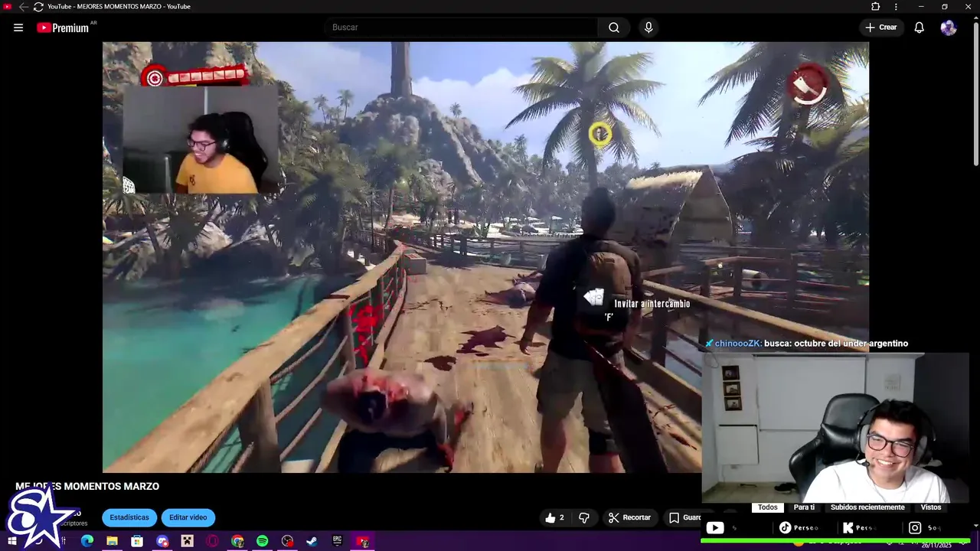980x551 pixels.
Task: Like the video with thumbs up
Action: [x=555, y=518]
